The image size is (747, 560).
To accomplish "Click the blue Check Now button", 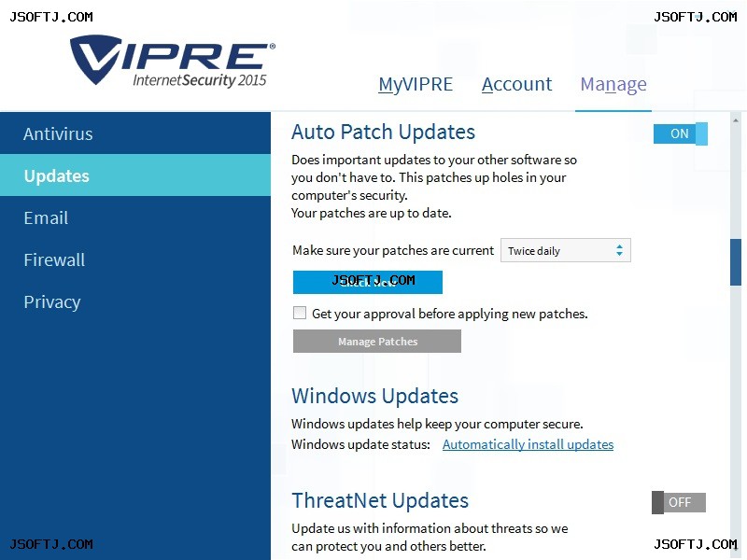I will 368,283.
